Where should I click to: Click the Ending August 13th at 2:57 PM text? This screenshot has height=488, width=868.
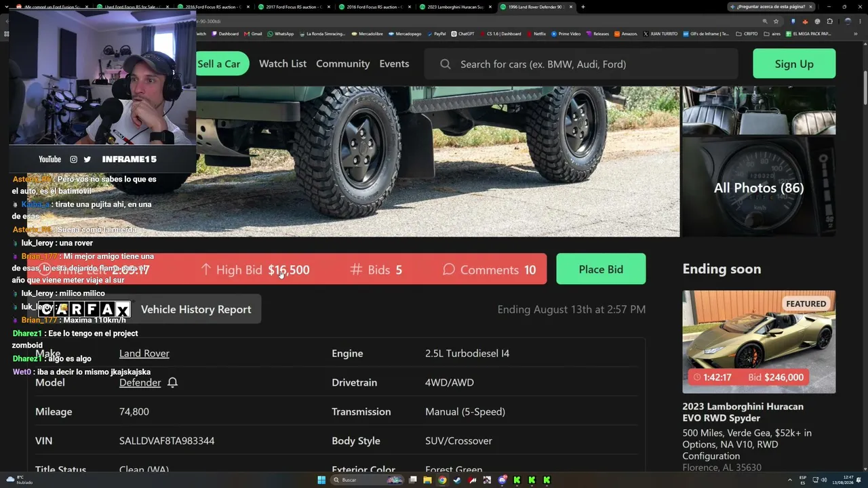572,309
